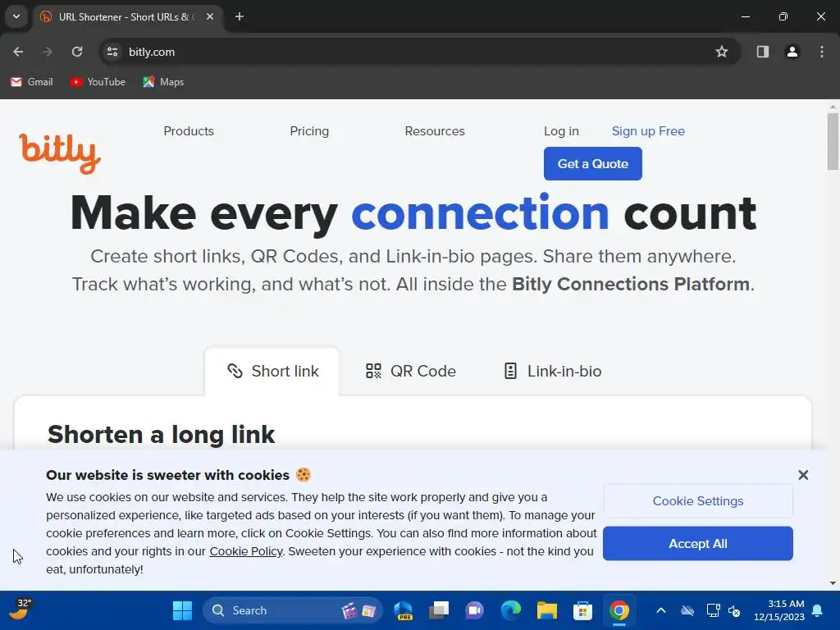Screen dimensions: 840x630
Task: Click the 'Make every connection count' headline
Action: [x=413, y=213]
